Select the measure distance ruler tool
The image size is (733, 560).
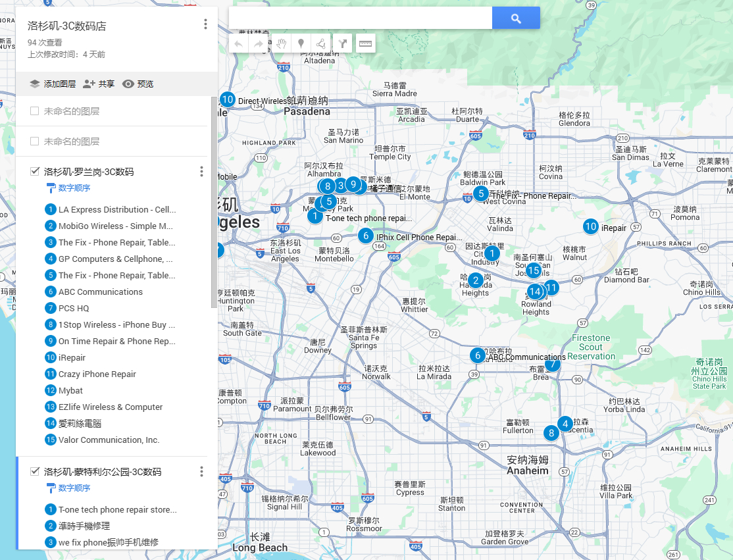point(365,44)
